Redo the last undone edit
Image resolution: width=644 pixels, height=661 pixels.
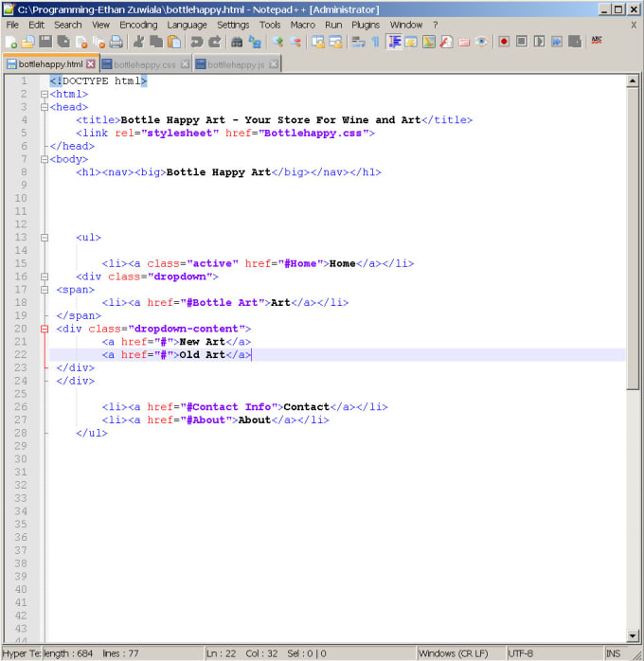(215, 42)
